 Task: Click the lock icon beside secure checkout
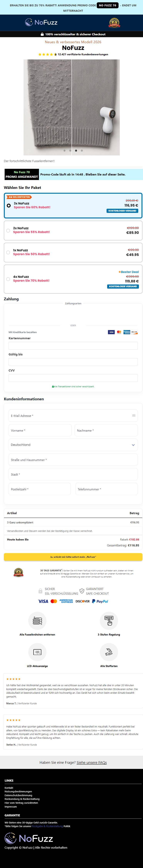(x=42, y=34)
